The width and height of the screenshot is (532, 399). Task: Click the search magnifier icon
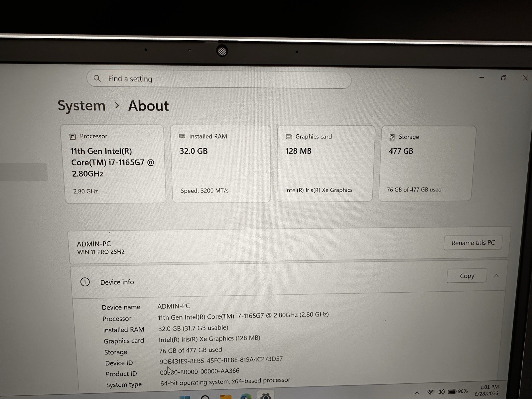pos(97,78)
